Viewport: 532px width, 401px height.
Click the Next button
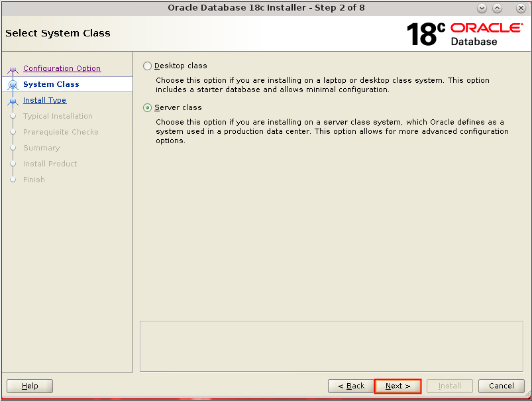click(397, 386)
